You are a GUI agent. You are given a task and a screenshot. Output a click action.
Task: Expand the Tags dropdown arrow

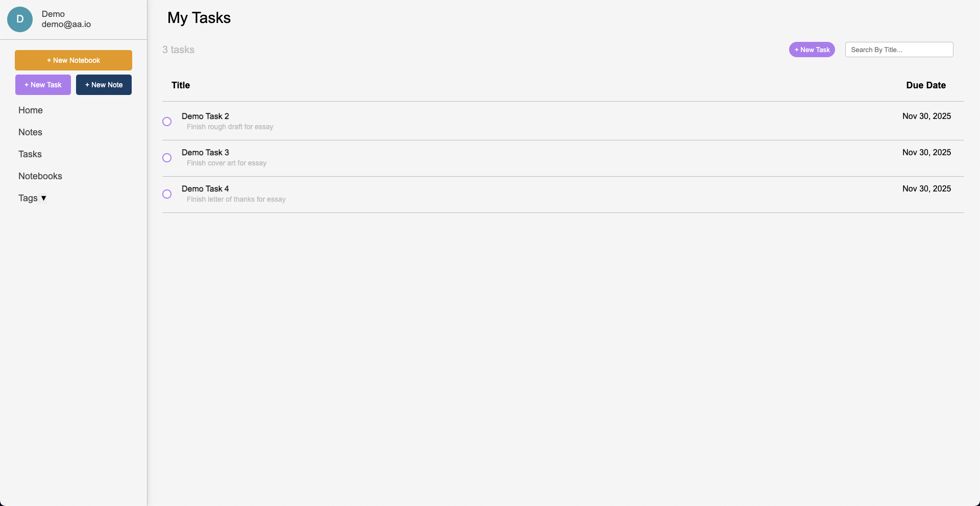[x=43, y=198]
